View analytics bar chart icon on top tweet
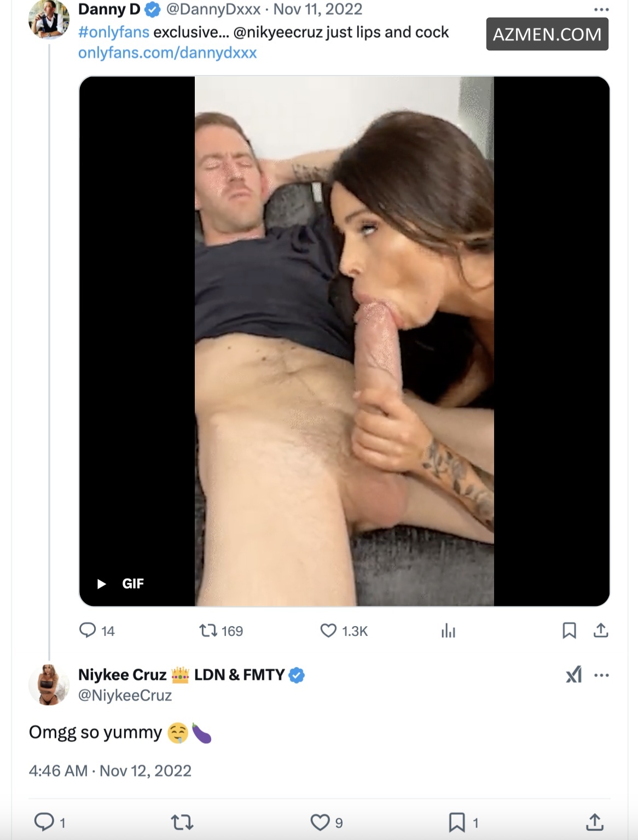The width and height of the screenshot is (638, 840). [448, 631]
